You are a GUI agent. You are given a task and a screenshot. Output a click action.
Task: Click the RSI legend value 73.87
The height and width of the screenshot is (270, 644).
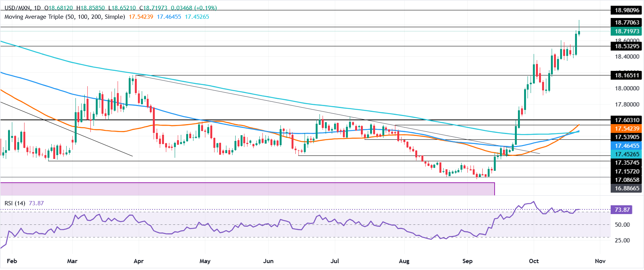[x=36, y=203]
